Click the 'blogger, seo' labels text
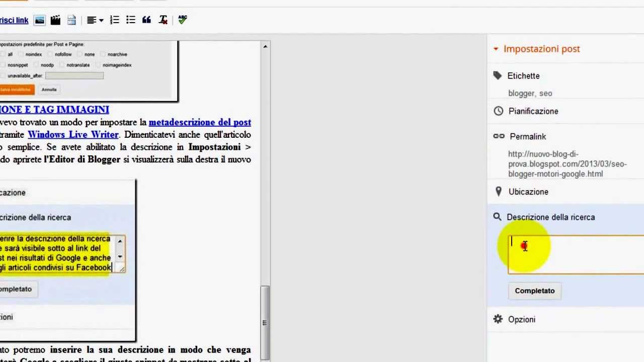Viewport: 644px width, 362px height. click(530, 94)
